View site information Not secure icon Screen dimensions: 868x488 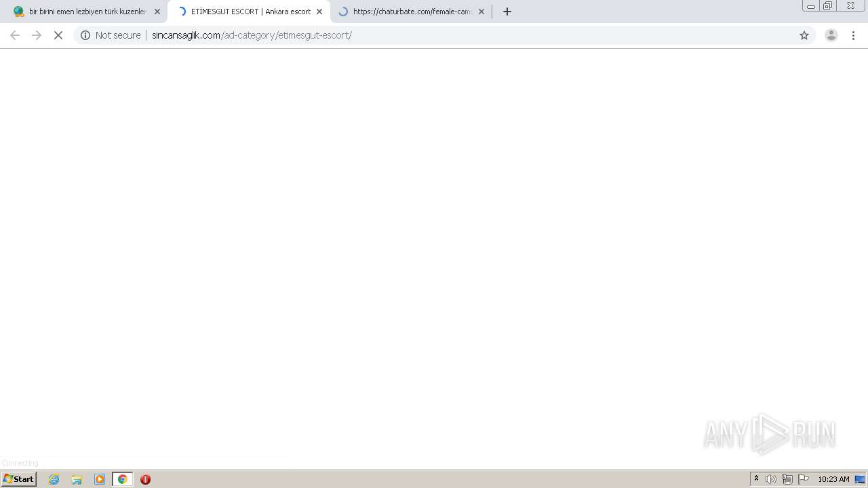[85, 35]
